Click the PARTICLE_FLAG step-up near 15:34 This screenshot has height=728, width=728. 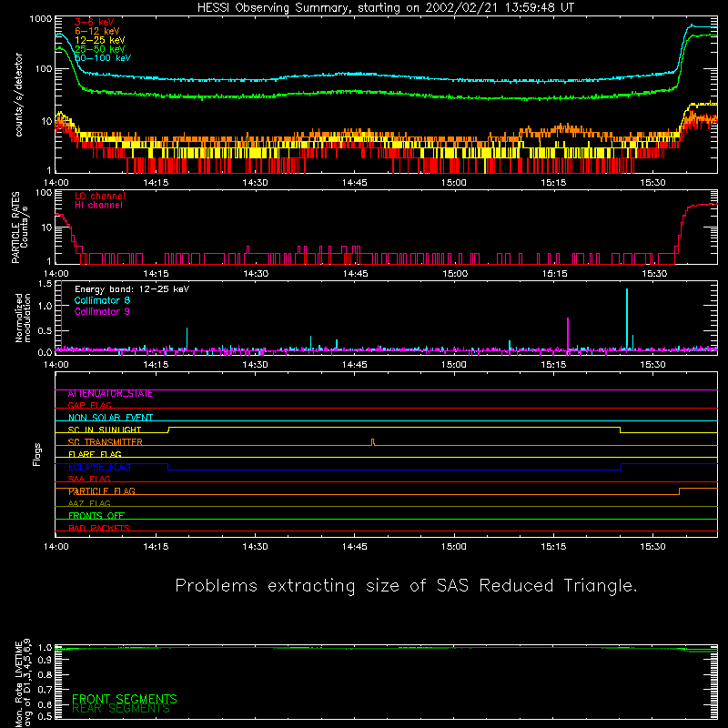click(679, 491)
